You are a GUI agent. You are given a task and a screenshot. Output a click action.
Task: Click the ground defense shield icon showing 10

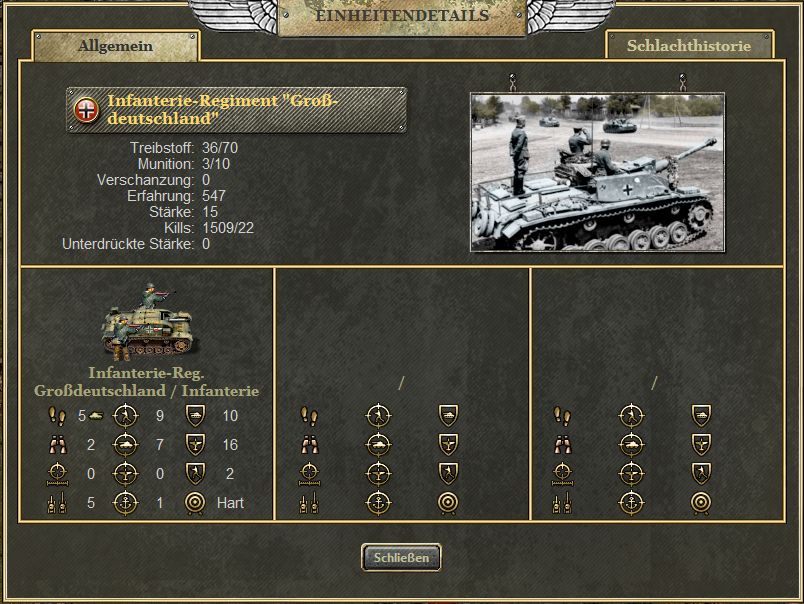(x=195, y=415)
